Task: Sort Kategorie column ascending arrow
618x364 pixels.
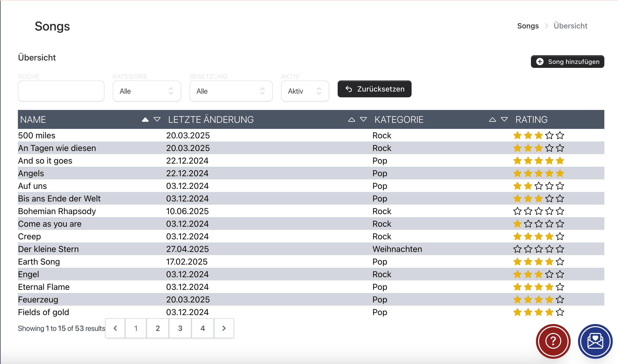Action: coord(492,120)
